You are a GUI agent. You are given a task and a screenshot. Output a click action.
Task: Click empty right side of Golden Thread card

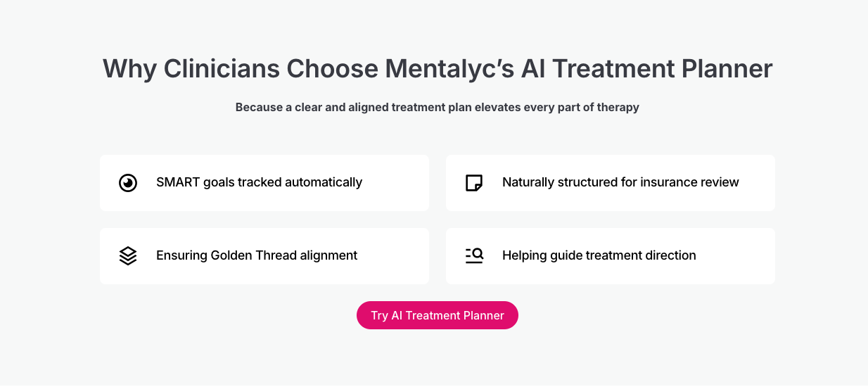[401, 256]
